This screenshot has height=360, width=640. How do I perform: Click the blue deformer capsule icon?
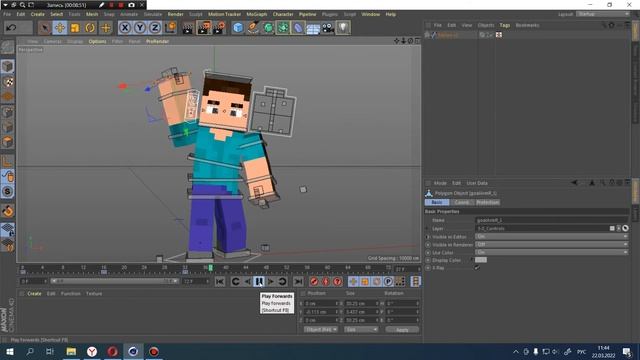[x=298, y=28]
